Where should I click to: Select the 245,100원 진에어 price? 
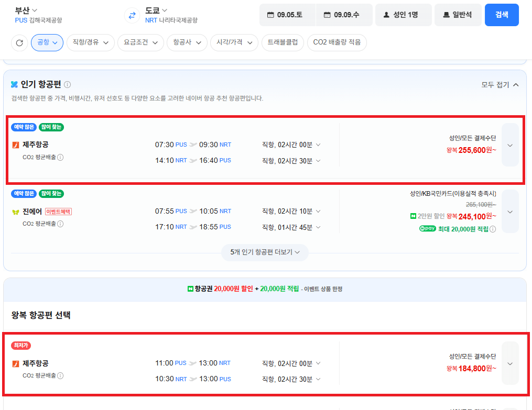tap(472, 217)
